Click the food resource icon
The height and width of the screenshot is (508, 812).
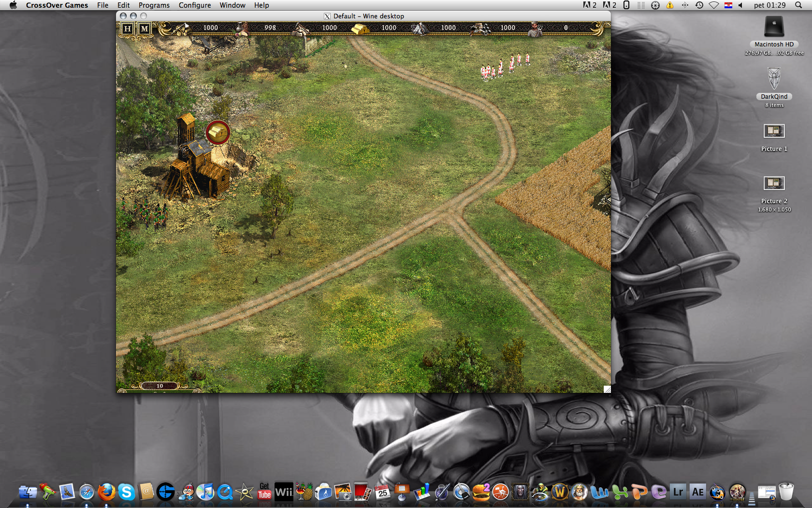[x=242, y=29]
